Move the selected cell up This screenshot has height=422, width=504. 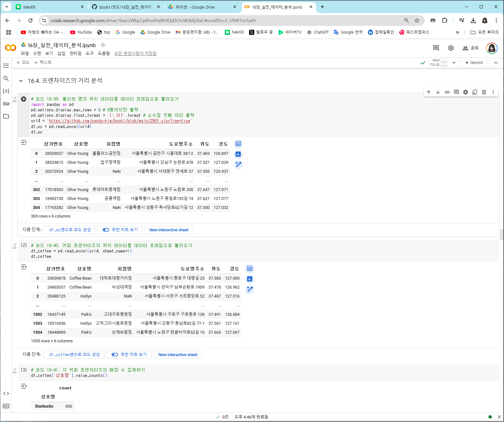click(429, 92)
